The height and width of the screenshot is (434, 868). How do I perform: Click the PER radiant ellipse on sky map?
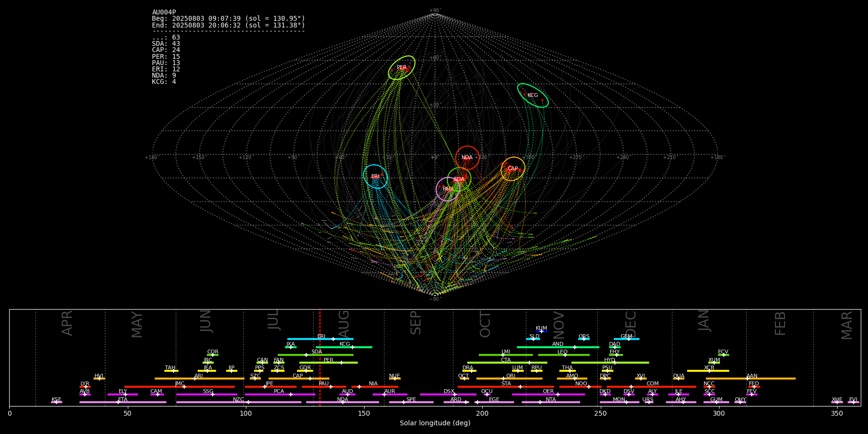402,68
